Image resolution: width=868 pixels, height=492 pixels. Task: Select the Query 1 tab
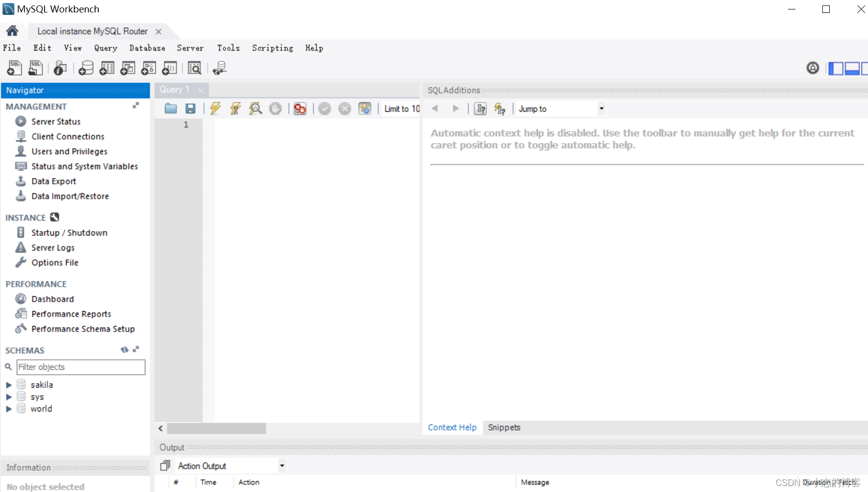tap(174, 89)
